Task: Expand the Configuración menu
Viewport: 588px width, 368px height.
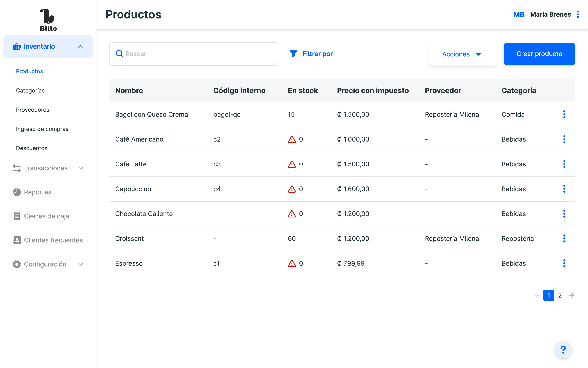Action: click(x=81, y=264)
